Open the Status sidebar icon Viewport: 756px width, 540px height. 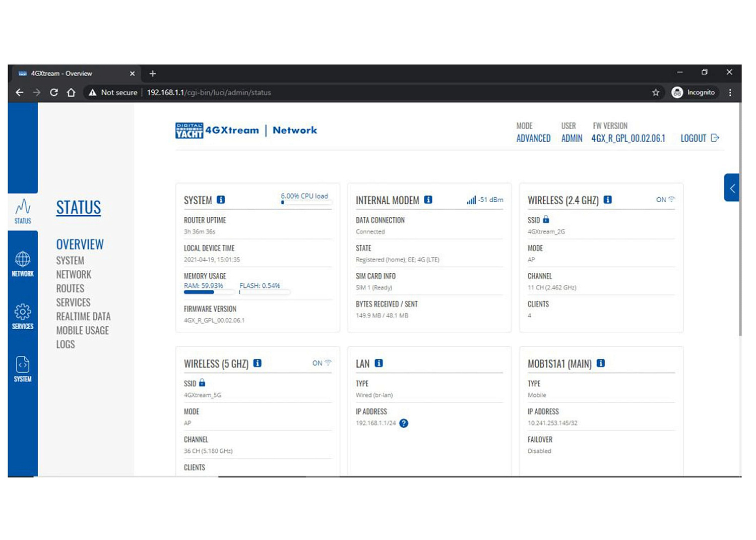click(23, 211)
